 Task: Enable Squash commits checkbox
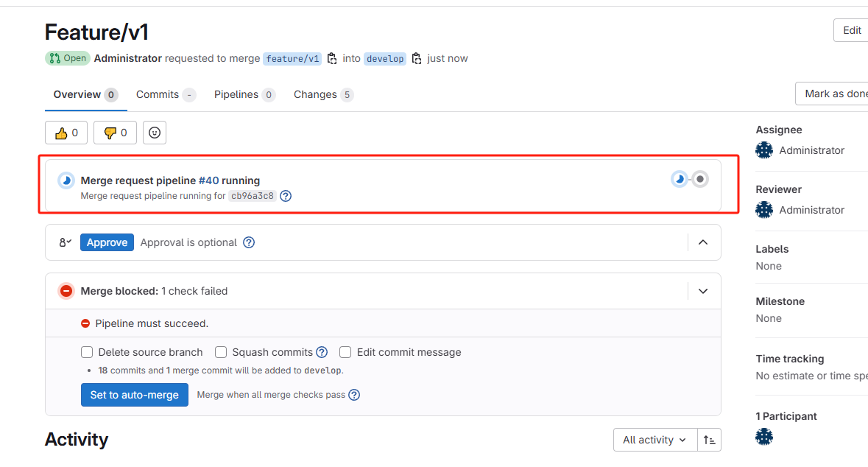[221, 352]
